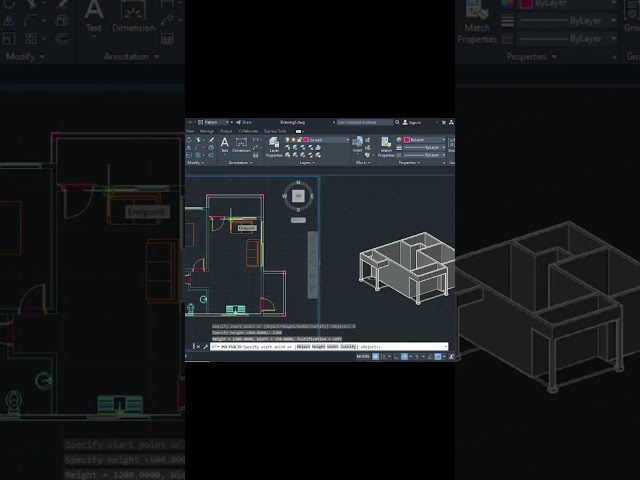Select the Trim tool in Modify panel
640x480 pixels.
[x=198, y=140]
